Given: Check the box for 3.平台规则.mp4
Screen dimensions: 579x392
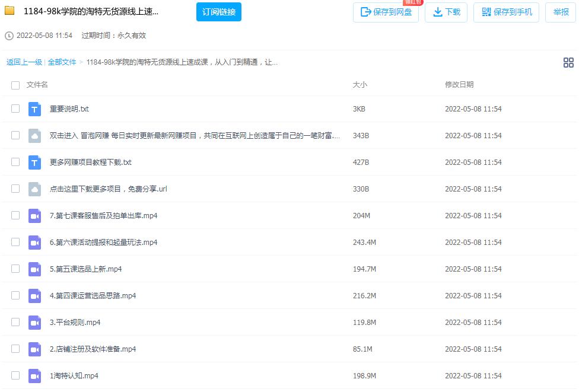Looking at the screenshot, I should (x=15, y=322).
